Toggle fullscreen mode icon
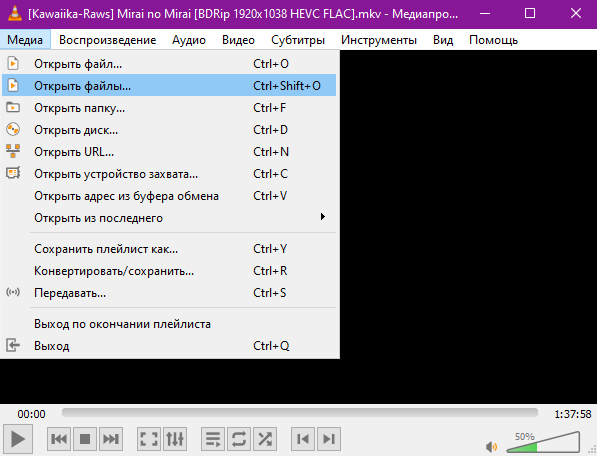This screenshot has height=456, width=597. 148,439
